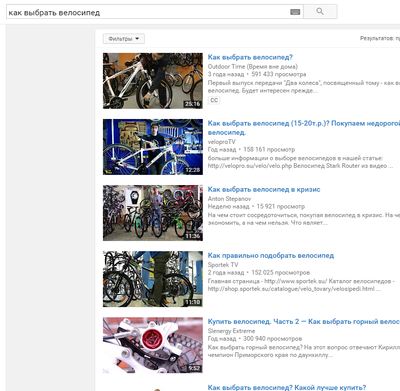
Task: Click the 'Результатов' count text
Action: (x=380, y=38)
